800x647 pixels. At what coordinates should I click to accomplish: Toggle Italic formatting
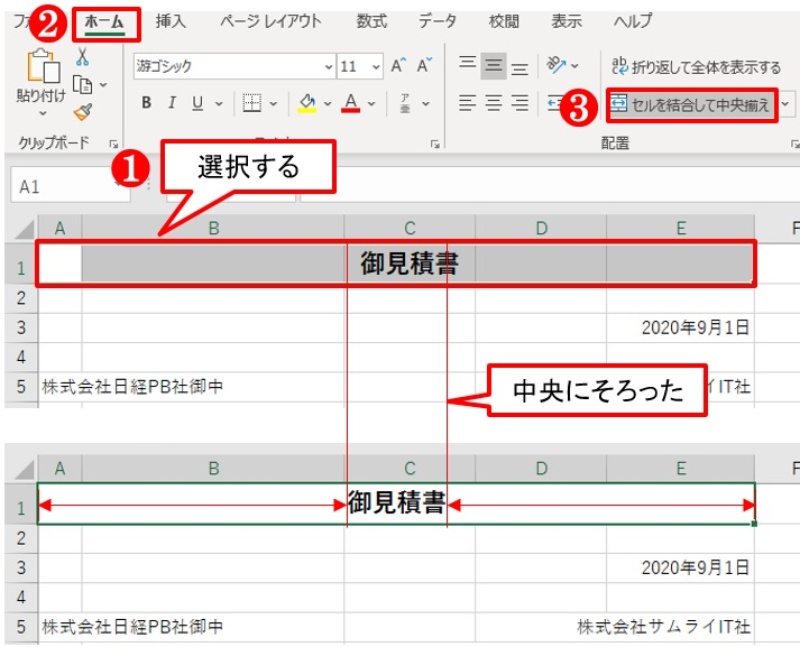(x=171, y=103)
